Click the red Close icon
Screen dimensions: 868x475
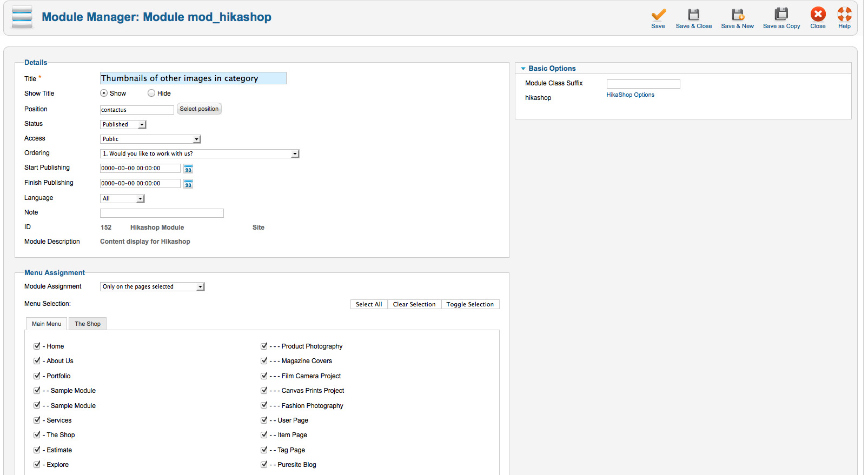(x=818, y=14)
